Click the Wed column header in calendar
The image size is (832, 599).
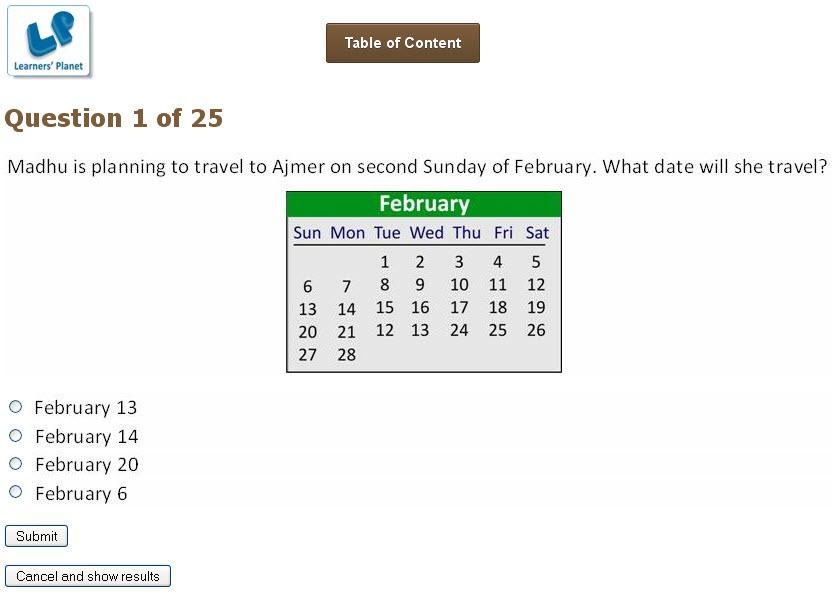pyautogui.click(x=426, y=233)
